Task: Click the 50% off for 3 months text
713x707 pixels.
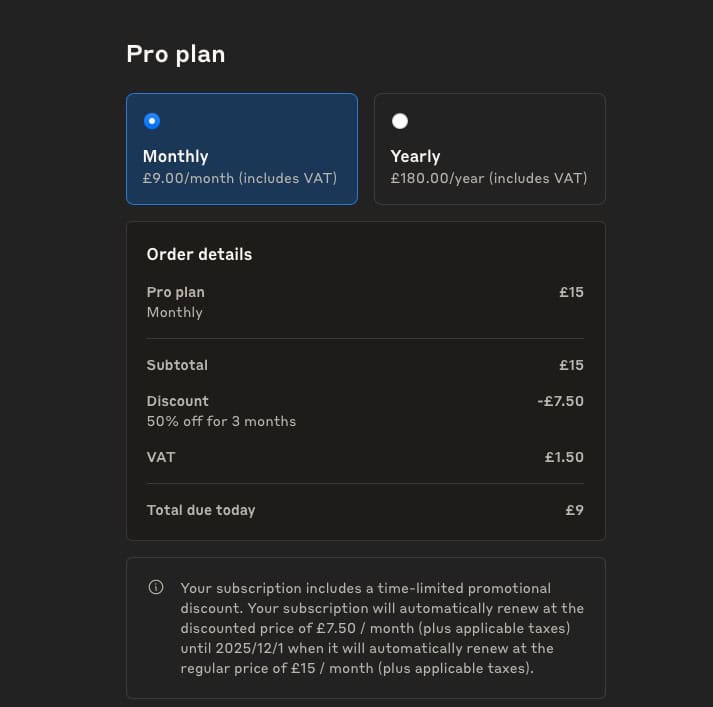Action: coord(221,421)
